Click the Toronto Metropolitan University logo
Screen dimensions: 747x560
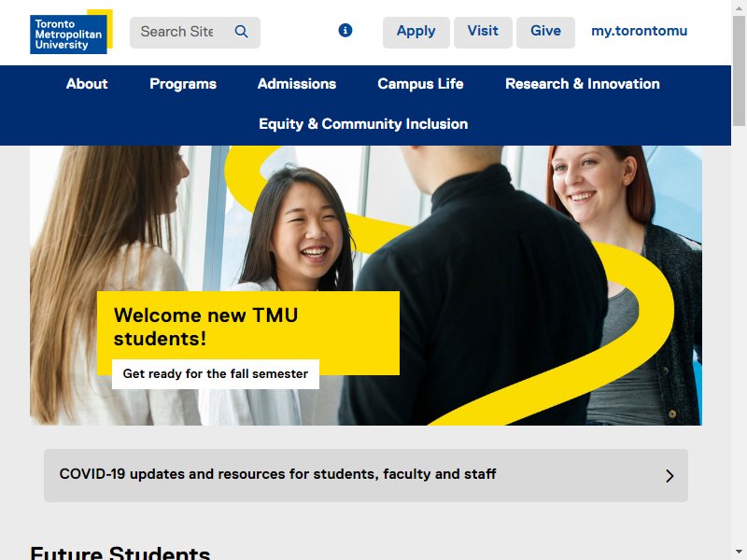click(71, 32)
